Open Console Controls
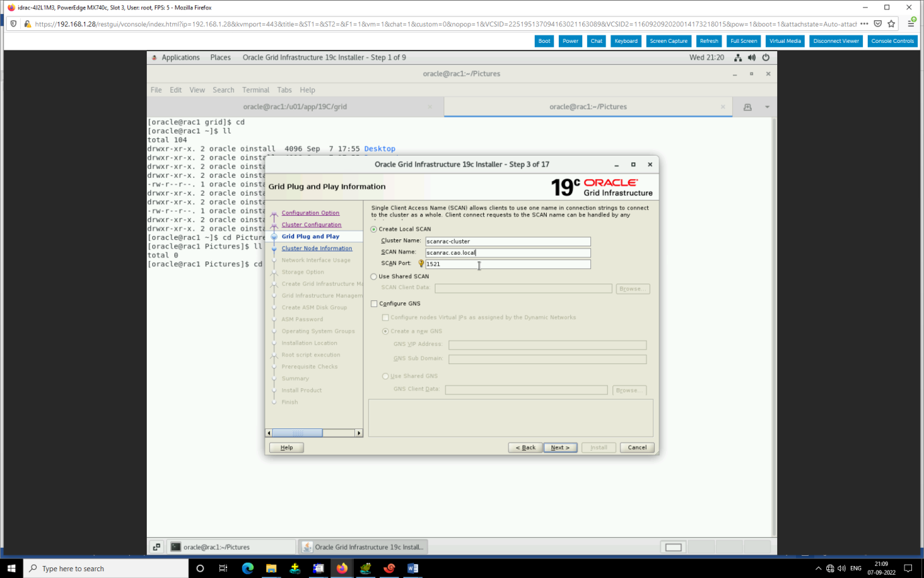 [x=893, y=41]
